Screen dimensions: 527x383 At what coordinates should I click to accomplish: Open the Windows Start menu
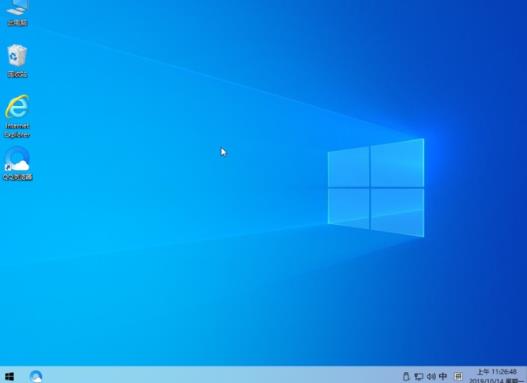[x=9, y=376]
